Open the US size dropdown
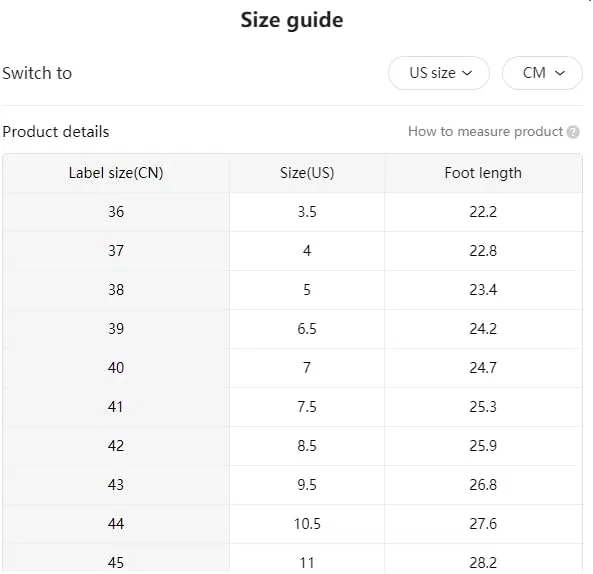The height and width of the screenshot is (574, 593). [439, 73]
